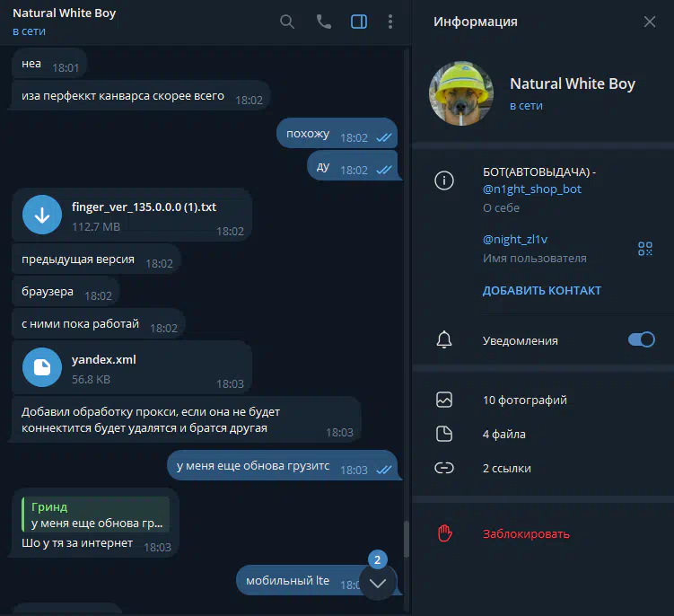Start a voice call with Natural White Boy
Viewport: 674px width, 616px height.
pos(324,22)
